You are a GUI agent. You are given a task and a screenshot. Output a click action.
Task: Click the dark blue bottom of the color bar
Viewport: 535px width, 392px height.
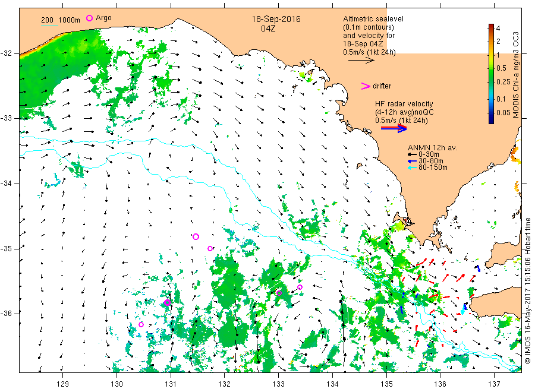(491, 120)
